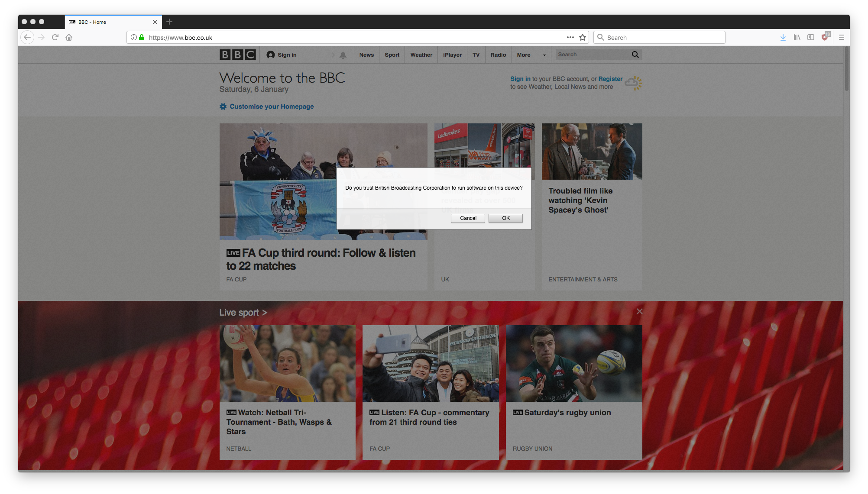Open the page actions three-dot menu

click(570, 37)
